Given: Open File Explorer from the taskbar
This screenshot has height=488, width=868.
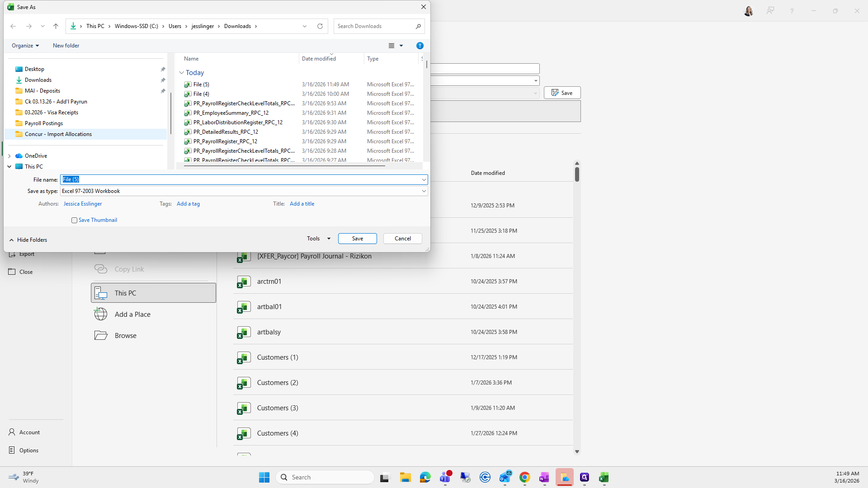Looking at the screenshot, I should click(x=405, y=477).
